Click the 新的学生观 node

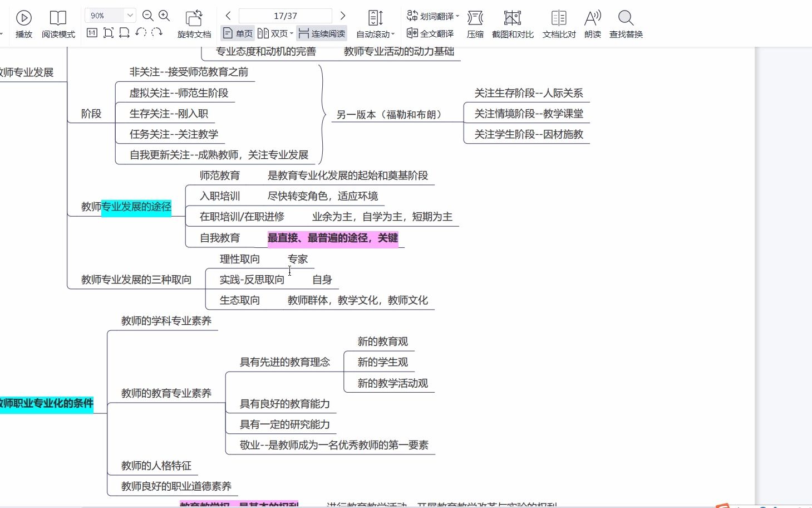tap(383, 362)
